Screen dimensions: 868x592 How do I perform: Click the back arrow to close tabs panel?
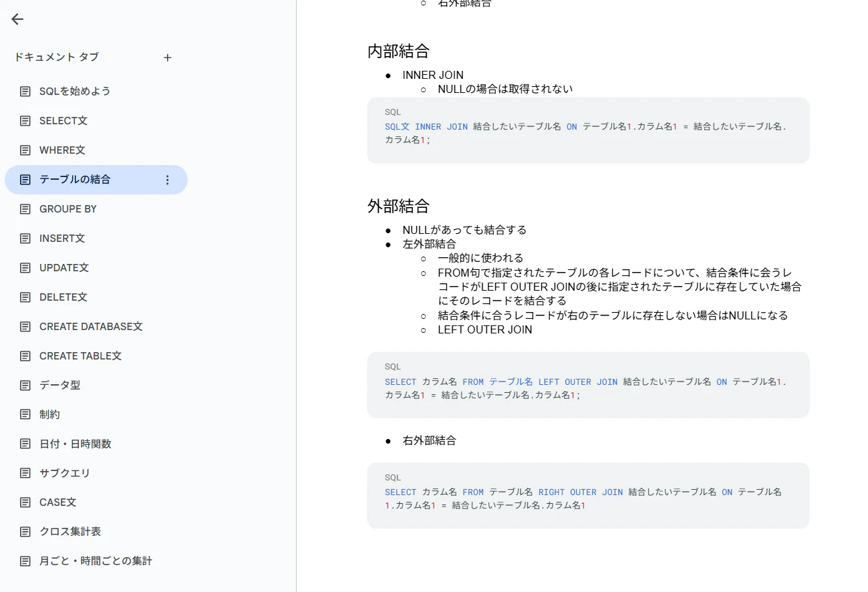(x=17, y=19)
